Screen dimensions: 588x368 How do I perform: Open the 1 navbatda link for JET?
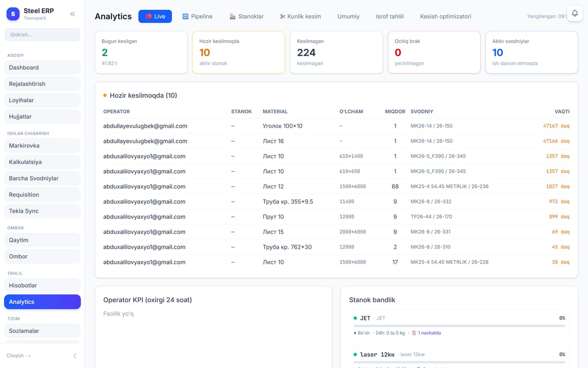pos(429,333)
